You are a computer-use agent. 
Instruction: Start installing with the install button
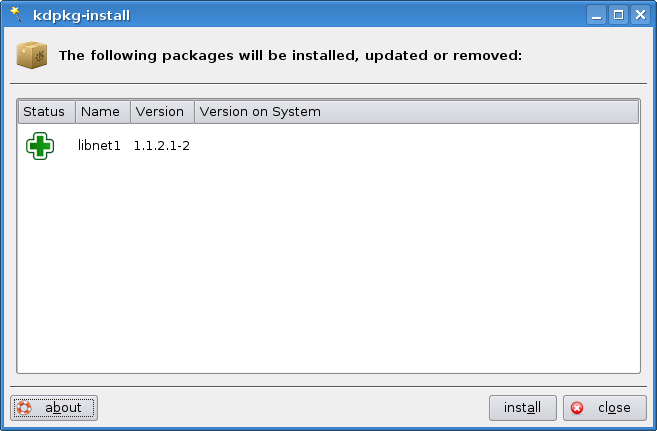click(x=522, y=408)
